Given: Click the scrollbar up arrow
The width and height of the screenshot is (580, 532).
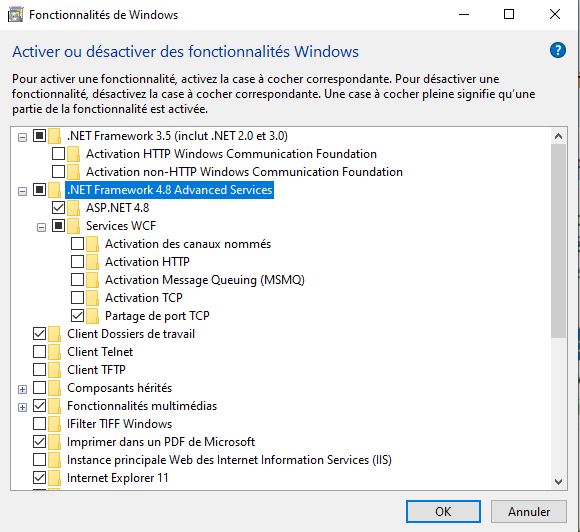Looking at the screenshot, I should click(x=559, y=136).
